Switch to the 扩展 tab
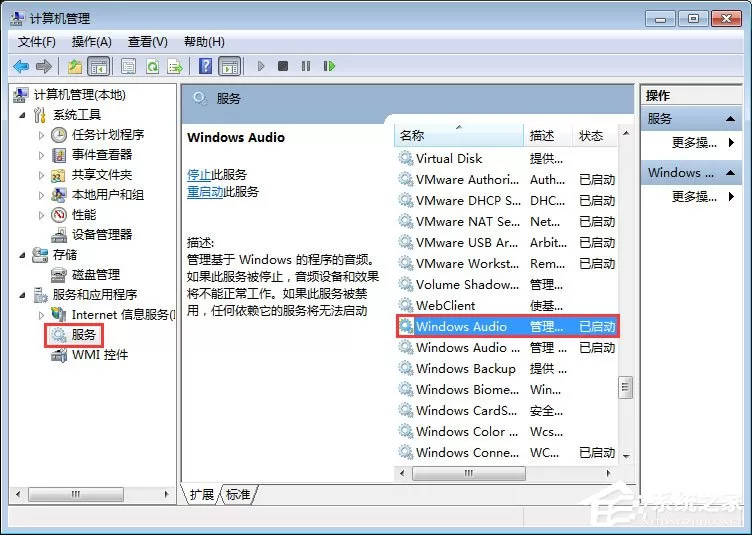Screen dimensions: 752x535 [201, 494]
